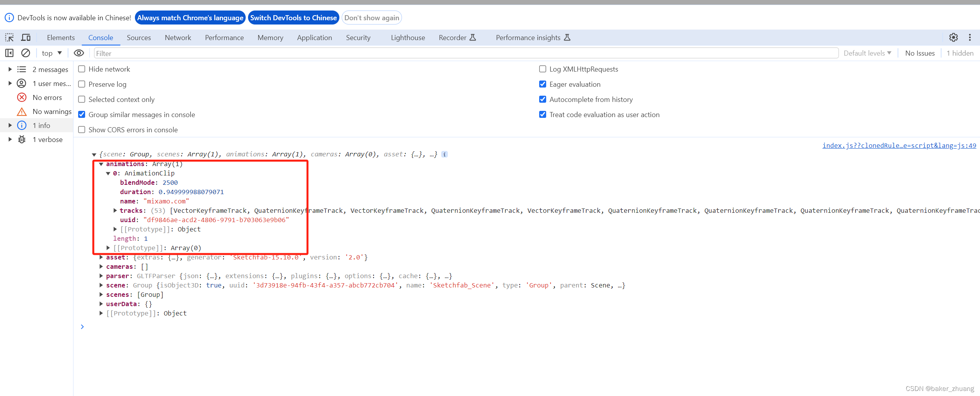Select the No warnings triangle icon
This screenshot has height=396, width=980.
click(22, 112)
